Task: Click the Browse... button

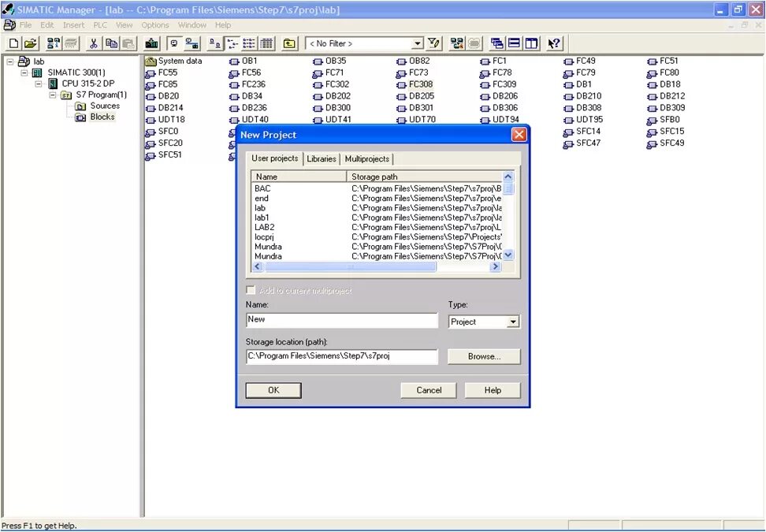Action: [x=484, y=356]
